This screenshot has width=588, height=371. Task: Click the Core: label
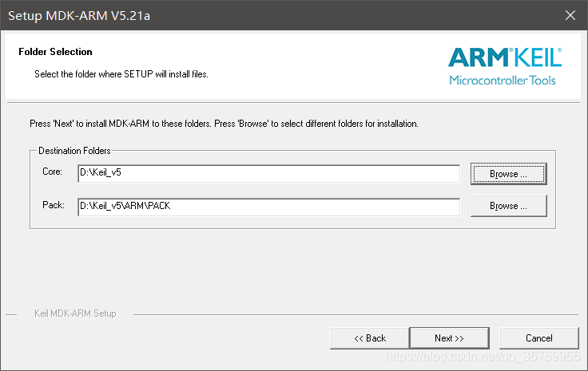tap(52, 172)
